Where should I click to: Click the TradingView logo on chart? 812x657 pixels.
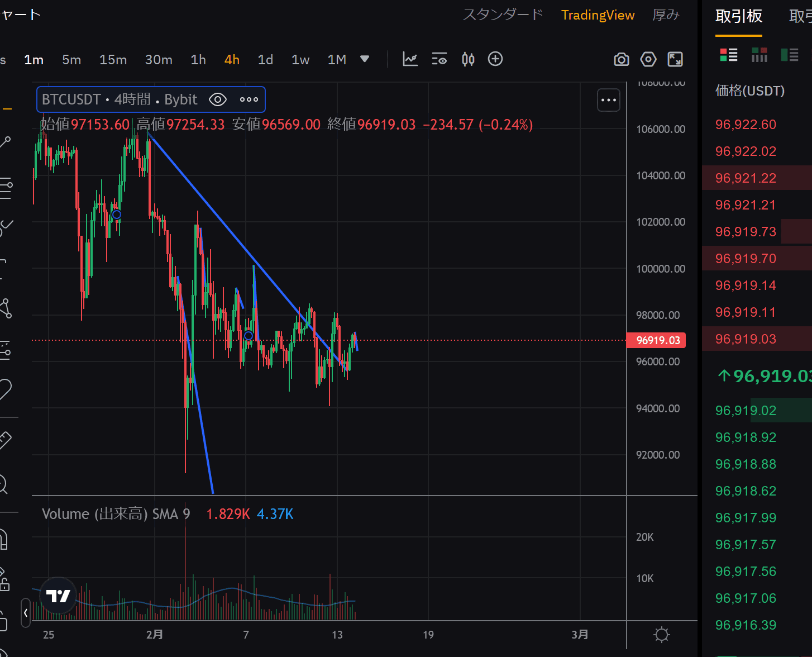click(x=58, y=596)
